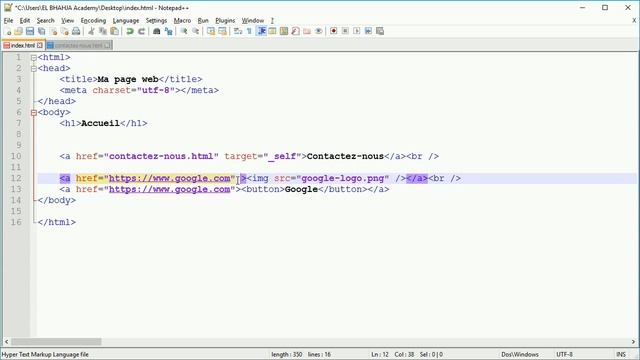The image size is (640, 360).
Task: Open the Macro menu
Action: tap(182, 20)
